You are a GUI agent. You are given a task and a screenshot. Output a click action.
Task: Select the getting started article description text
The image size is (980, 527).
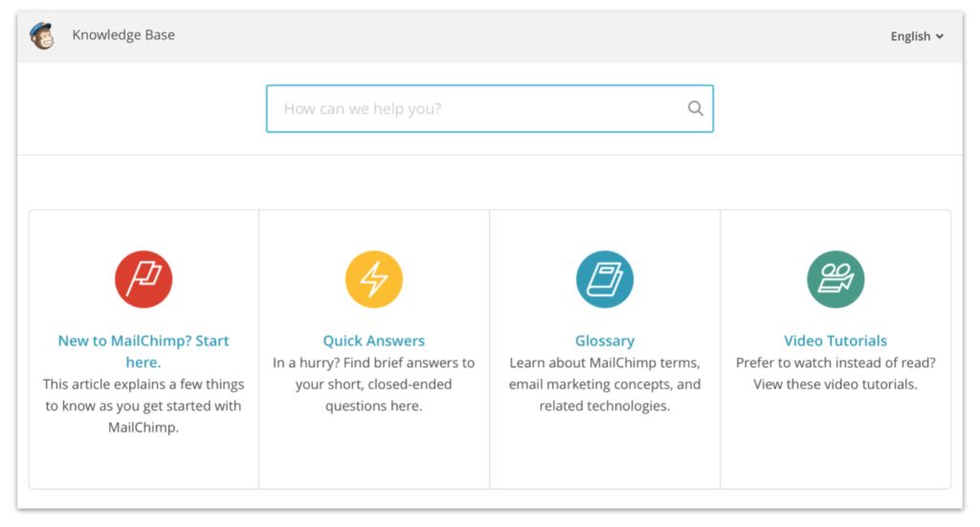144,406
